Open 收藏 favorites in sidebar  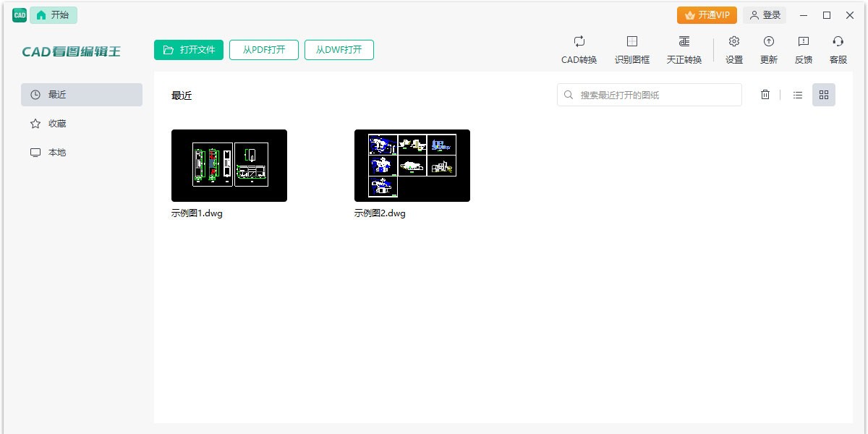click(82, 124)
